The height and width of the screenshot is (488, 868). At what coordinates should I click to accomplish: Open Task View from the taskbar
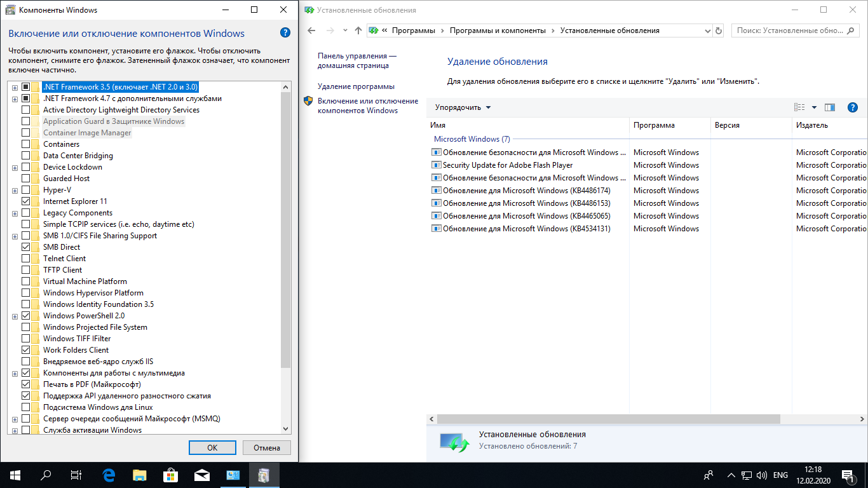(76, 475)
